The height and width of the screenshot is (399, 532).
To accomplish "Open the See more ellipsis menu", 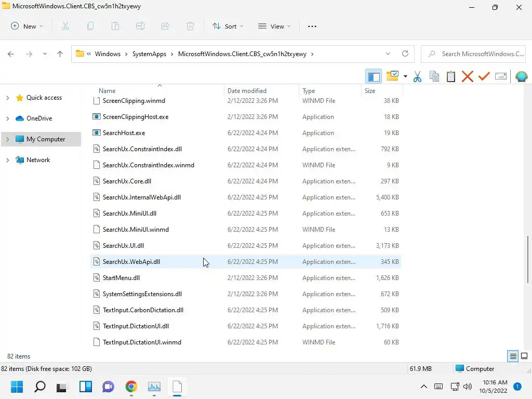I will (x=312, y=26).
